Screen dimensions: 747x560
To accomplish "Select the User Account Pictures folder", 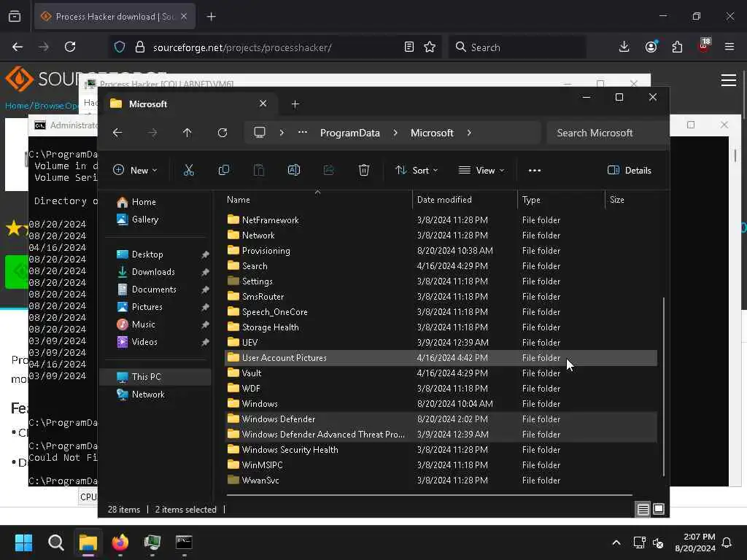I will 441,357.
